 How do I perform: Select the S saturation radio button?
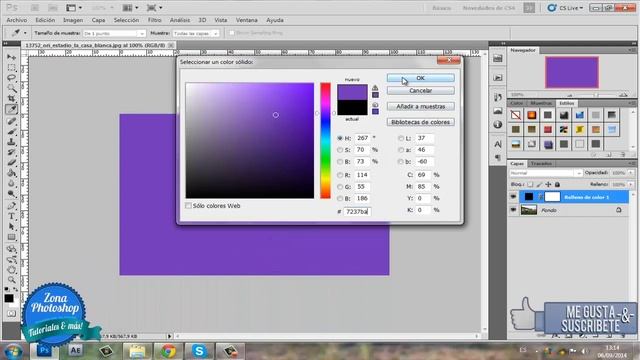pyautogui.click(x=340, y=150)
